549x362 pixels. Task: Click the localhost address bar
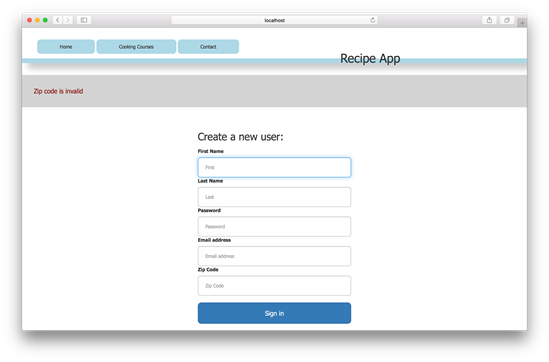(x=274, y=20)
